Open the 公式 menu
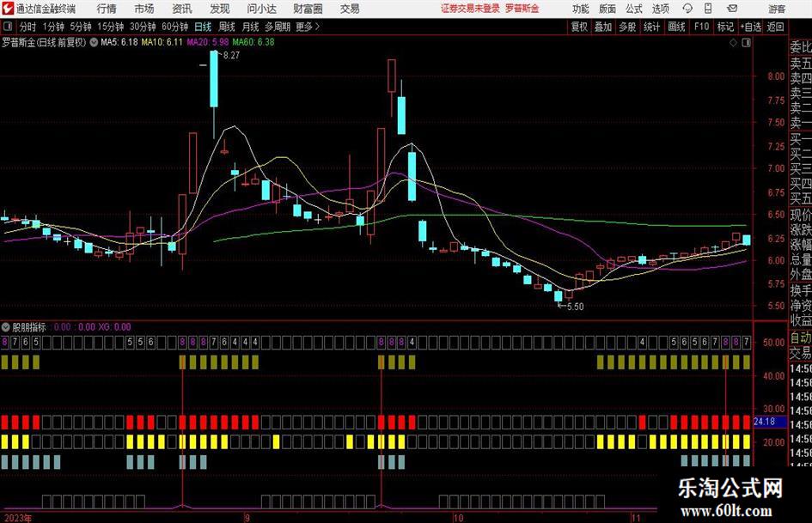 [634, 9]
